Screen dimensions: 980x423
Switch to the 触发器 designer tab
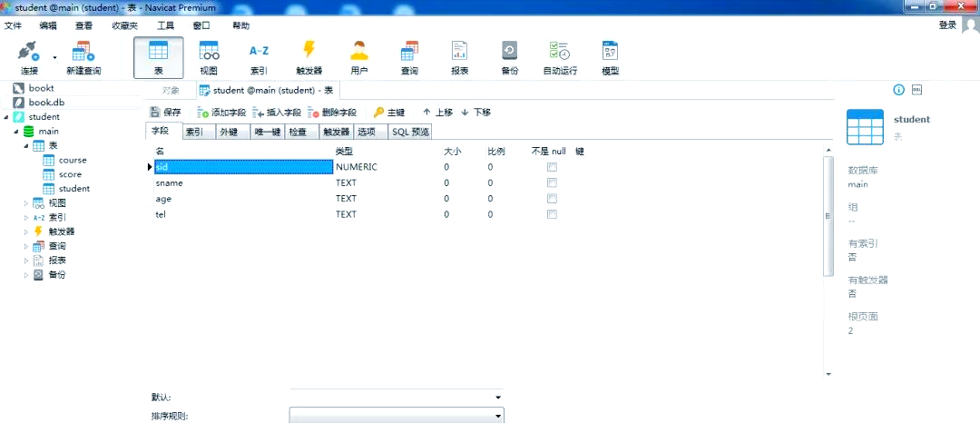[x=337, y=133]
